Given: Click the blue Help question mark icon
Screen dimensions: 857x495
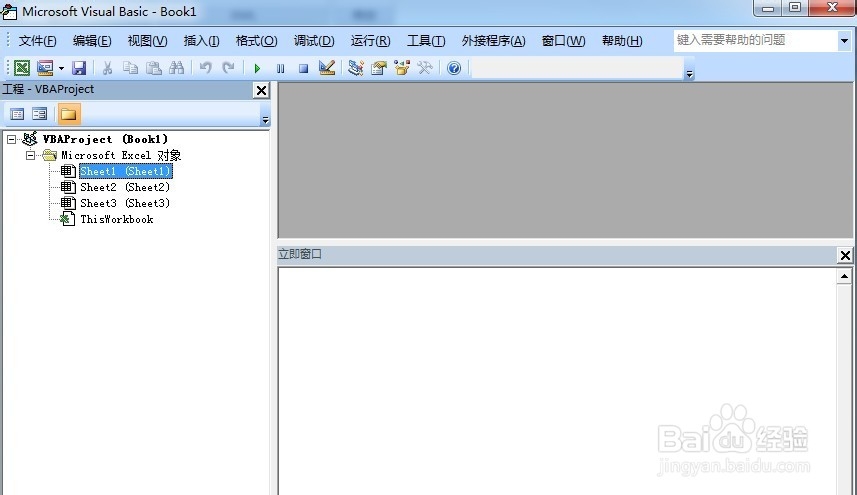Looking at the screenshot, I should coord(454,68).
